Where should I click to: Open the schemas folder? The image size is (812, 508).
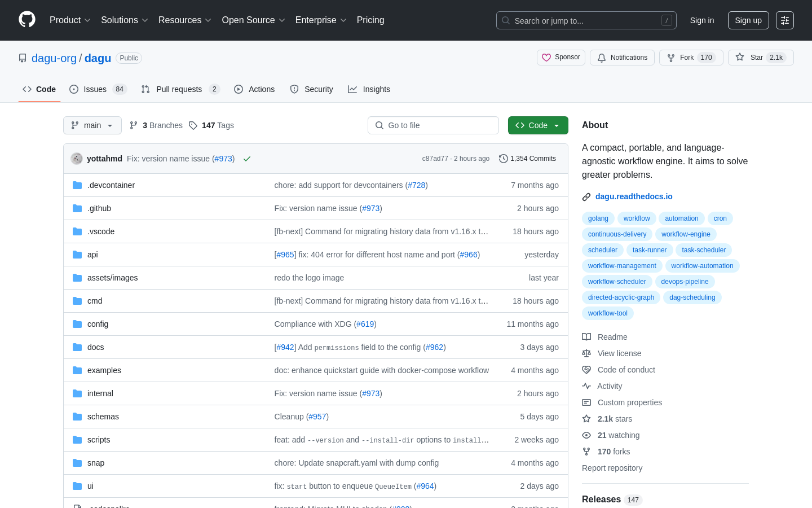tap(103, 417)
